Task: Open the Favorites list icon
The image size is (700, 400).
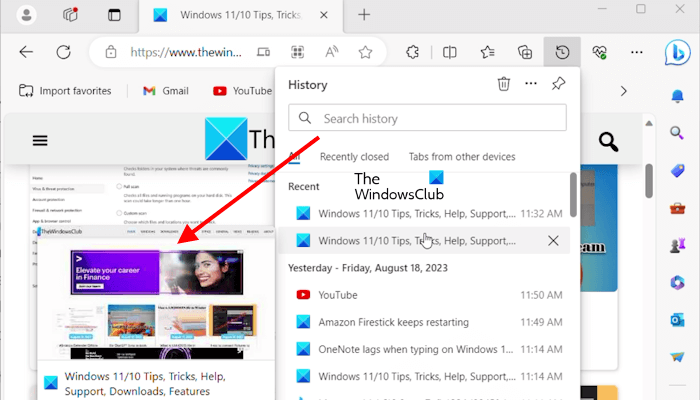Action: [x=488, y=52]
